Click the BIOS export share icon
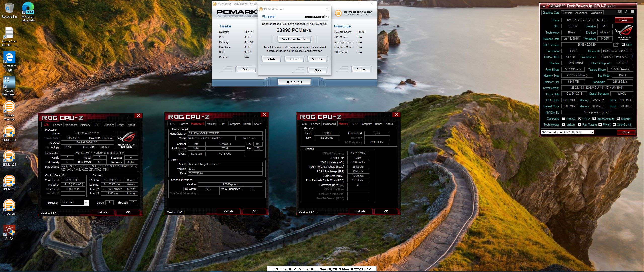 coord(616,45)
